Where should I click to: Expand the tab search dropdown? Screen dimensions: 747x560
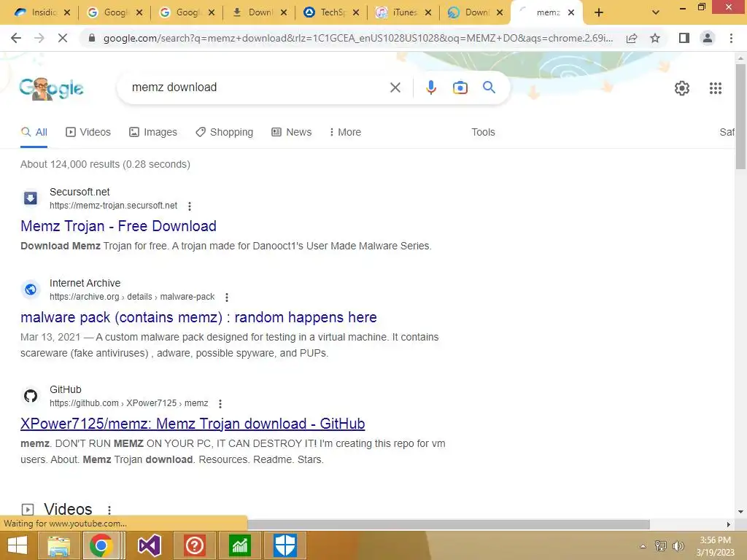(x=656, y=13)
